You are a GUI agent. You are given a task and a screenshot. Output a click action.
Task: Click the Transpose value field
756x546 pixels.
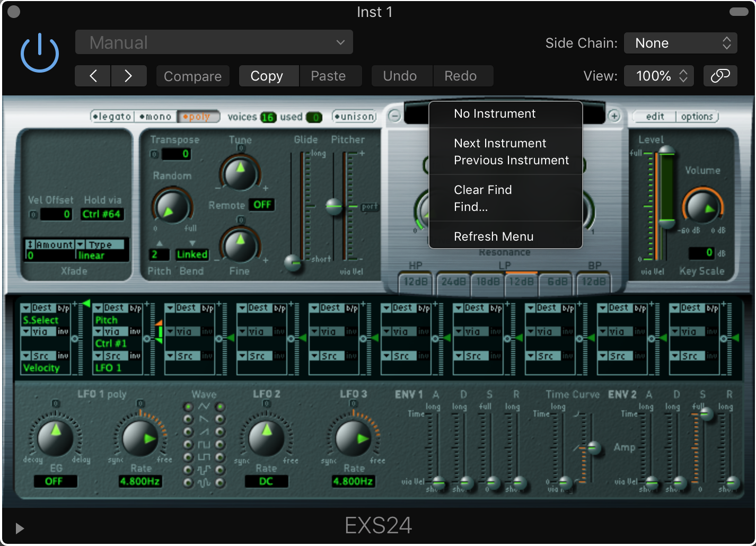(176, 154)
